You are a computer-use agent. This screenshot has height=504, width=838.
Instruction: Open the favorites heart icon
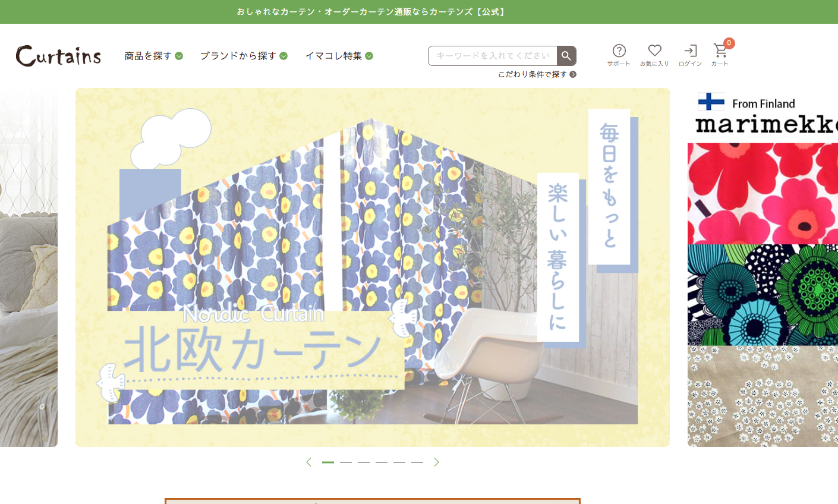pos(654,55)
